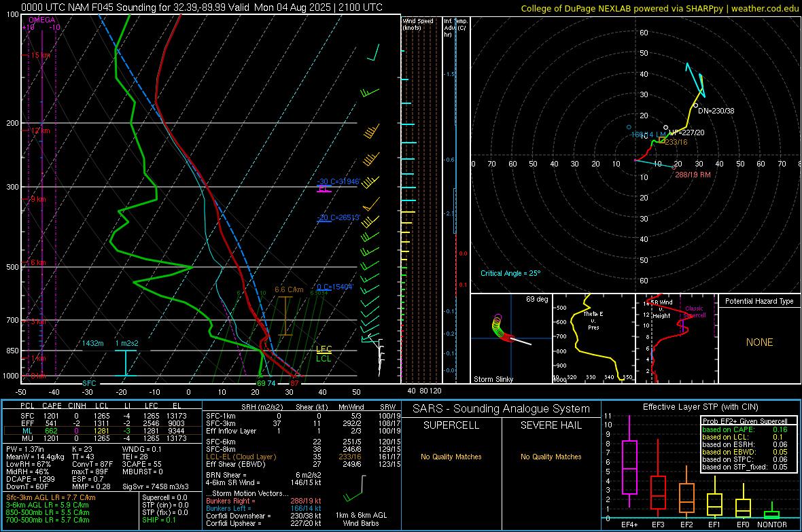Click the PW = 1.37in value

[x=25, y=449]
